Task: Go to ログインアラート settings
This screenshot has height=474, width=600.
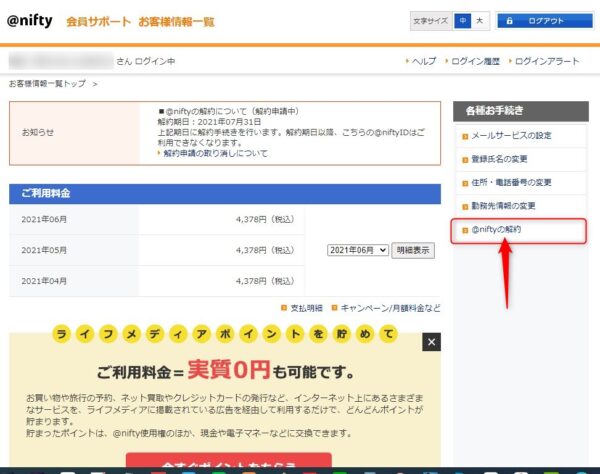Action: [547, 61]
